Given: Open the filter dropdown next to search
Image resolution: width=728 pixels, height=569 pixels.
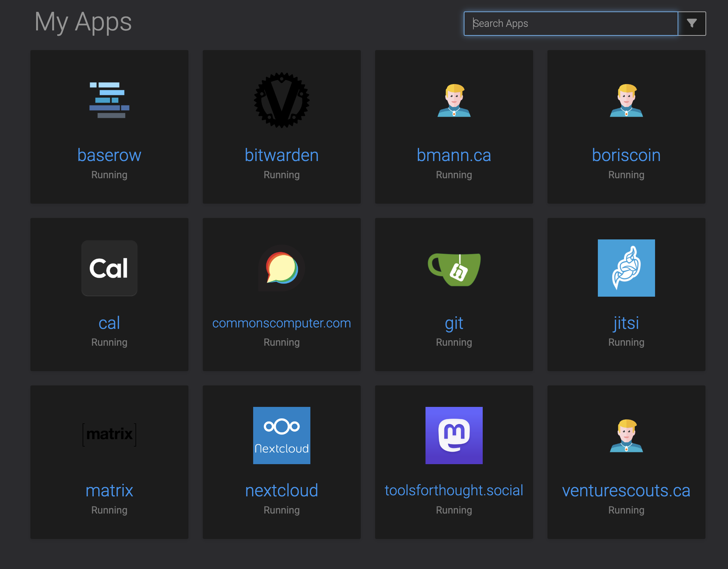Looking at the screenshot, I should [692, 24].
